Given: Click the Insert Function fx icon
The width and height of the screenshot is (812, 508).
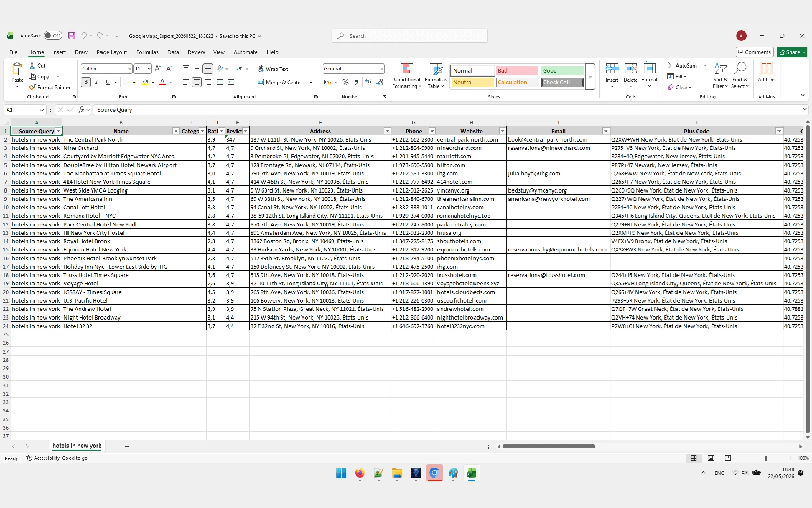Looking at the screenshot, I should coord(81,110).
